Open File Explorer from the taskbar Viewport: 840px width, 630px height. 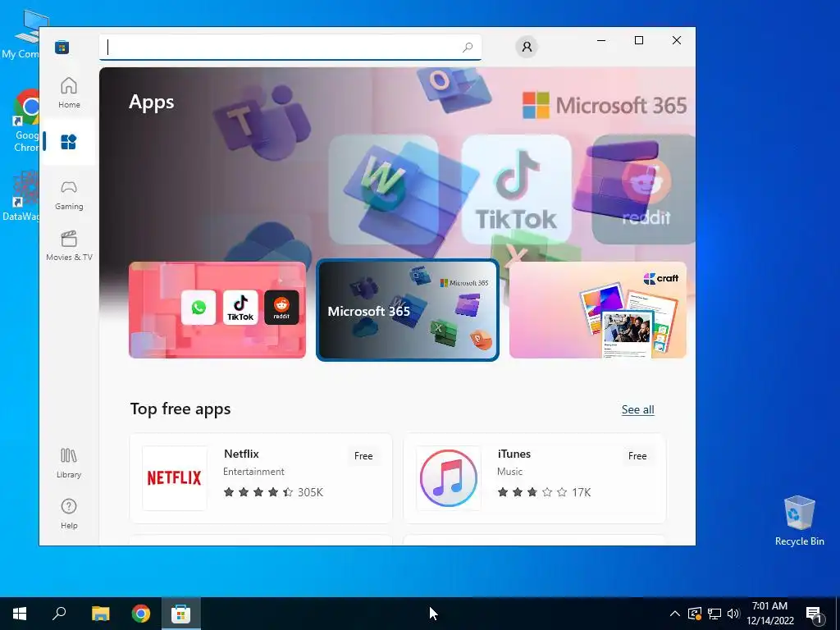[101, 614]
